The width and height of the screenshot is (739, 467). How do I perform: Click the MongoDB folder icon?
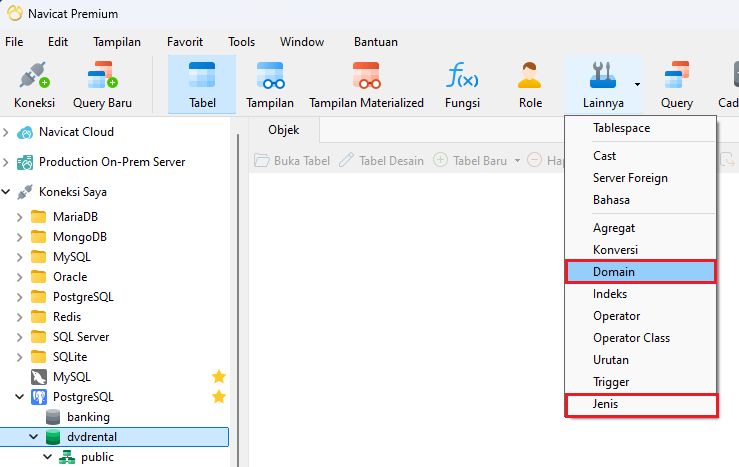click(39, 237)
